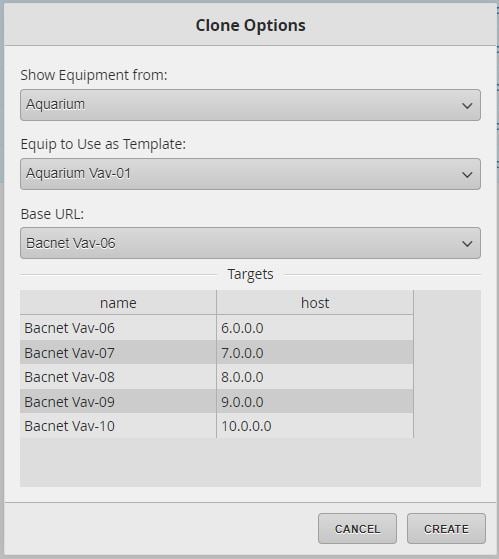Sort by the host column header
This screenshot has width=499, height=559.
315,303
